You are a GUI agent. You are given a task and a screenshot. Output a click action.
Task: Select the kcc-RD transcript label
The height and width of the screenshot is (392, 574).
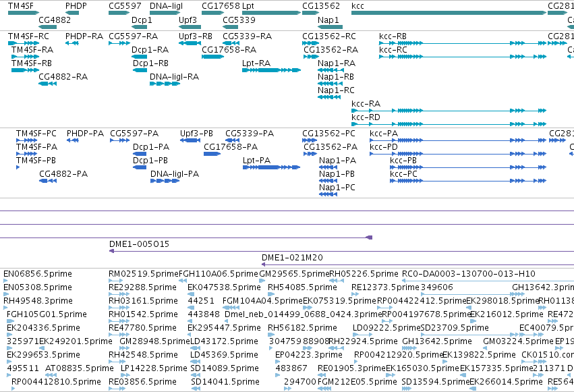pos(366,117)
